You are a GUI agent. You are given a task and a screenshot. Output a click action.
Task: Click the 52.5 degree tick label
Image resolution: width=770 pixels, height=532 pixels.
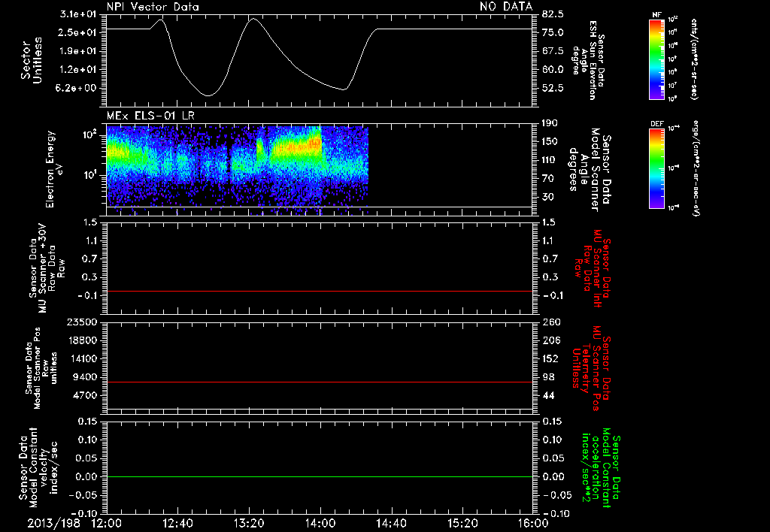click(553, 89)
